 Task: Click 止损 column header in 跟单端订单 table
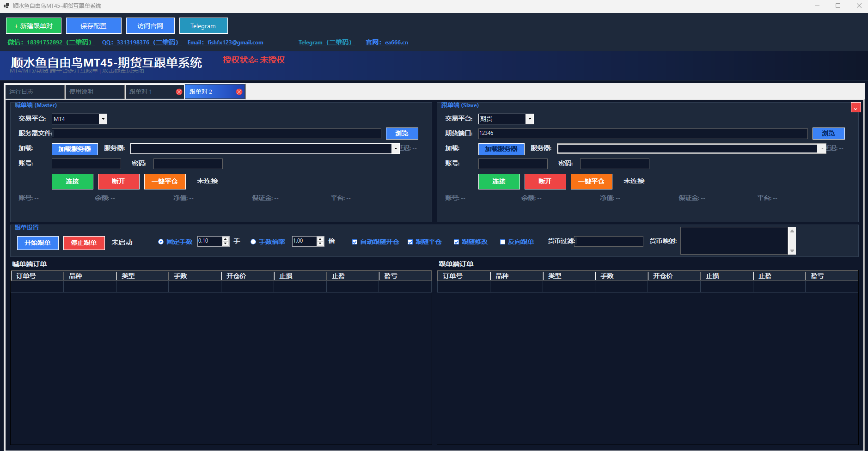(x=727, y=276)
